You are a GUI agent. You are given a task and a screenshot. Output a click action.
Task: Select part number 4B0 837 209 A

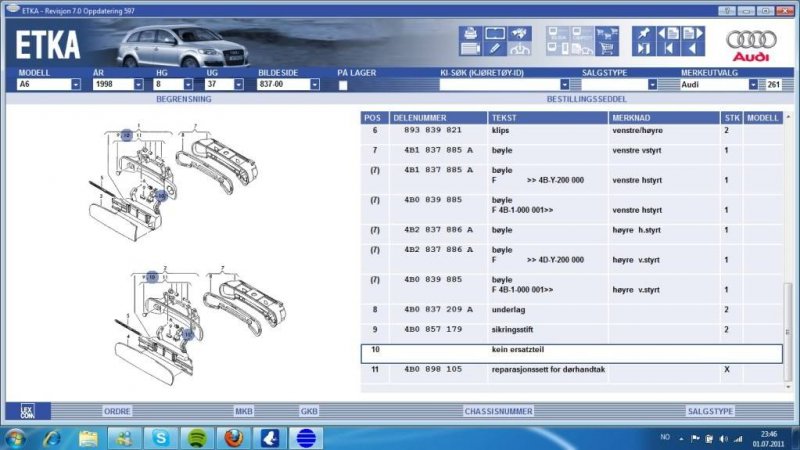(x=438, y=309)
